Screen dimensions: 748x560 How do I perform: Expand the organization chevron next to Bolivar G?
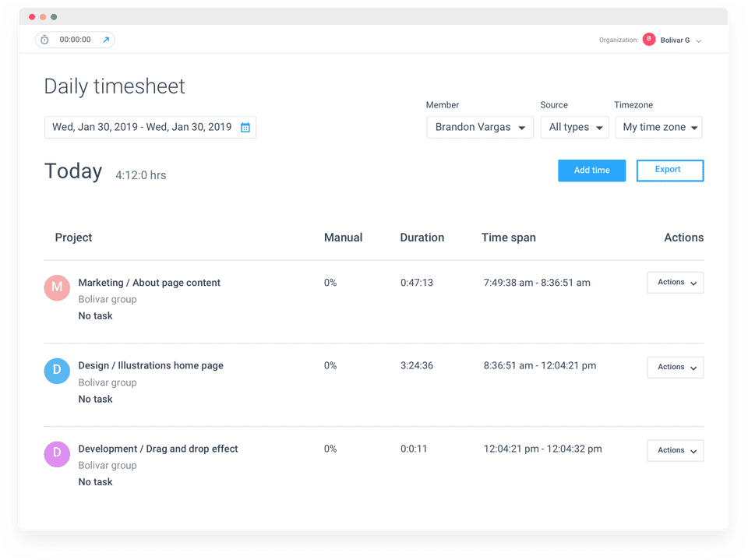(x=698, y=41)
